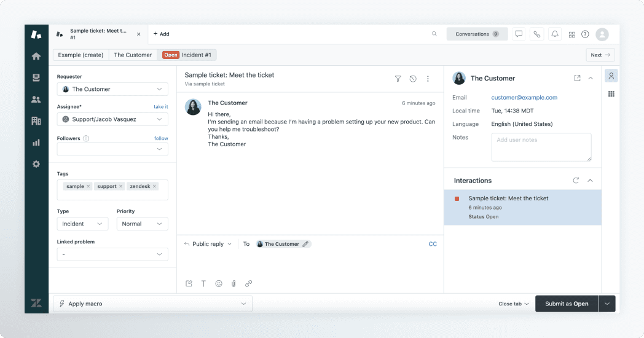Screen dimensions: 644x338
Task: Go to Next ticket
Action: tap(600, 55)
